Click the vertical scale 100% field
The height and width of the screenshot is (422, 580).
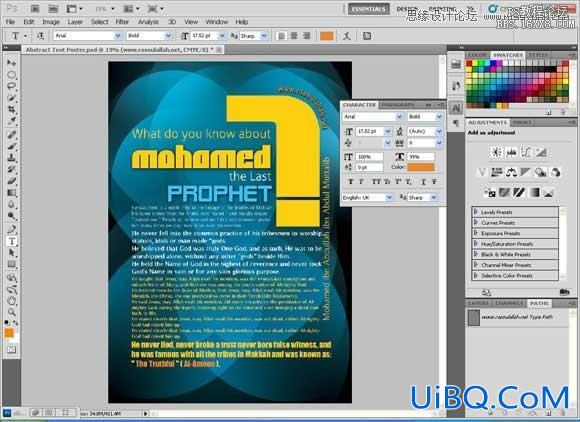pyautogui.click(x=369, y=157)
